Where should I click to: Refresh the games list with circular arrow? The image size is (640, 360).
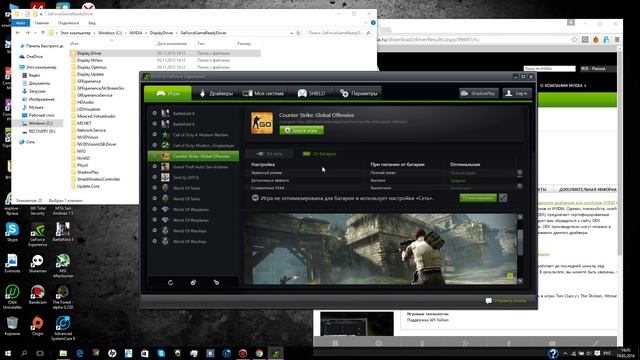tap(170, 282)
